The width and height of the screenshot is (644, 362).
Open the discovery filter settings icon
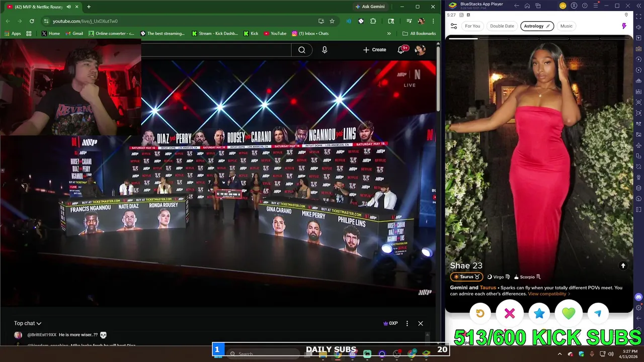point(454,26)
